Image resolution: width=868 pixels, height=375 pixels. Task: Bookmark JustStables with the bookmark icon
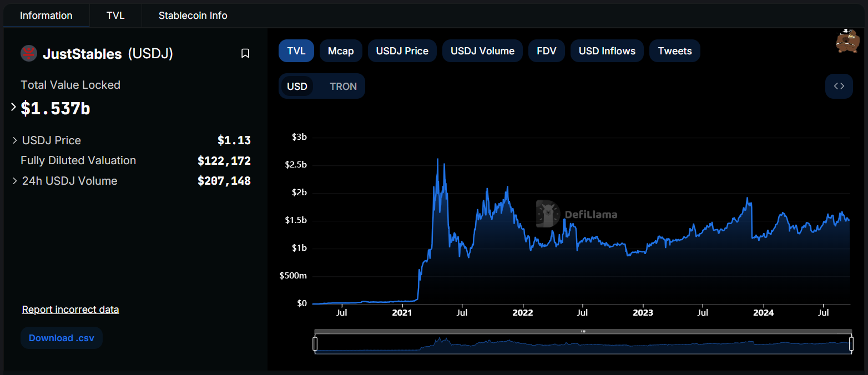245,53
